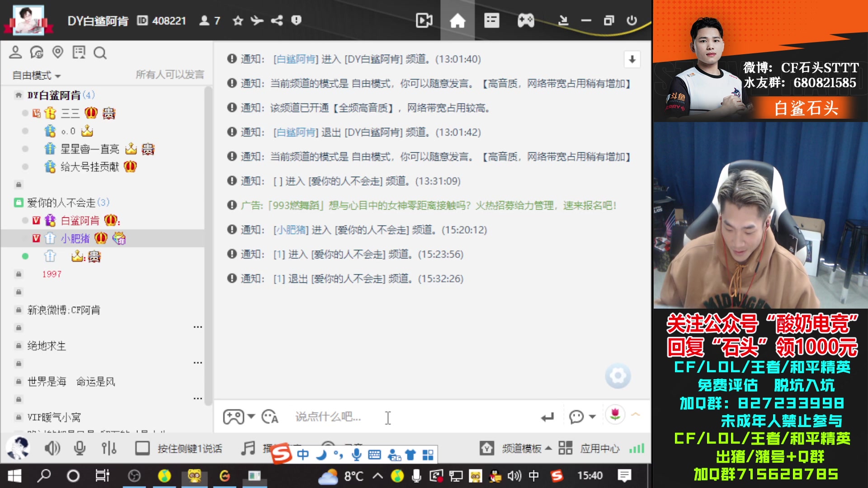Toggle Sogou punctuation mode
This screenshot has width=868, height=488.
338,455
